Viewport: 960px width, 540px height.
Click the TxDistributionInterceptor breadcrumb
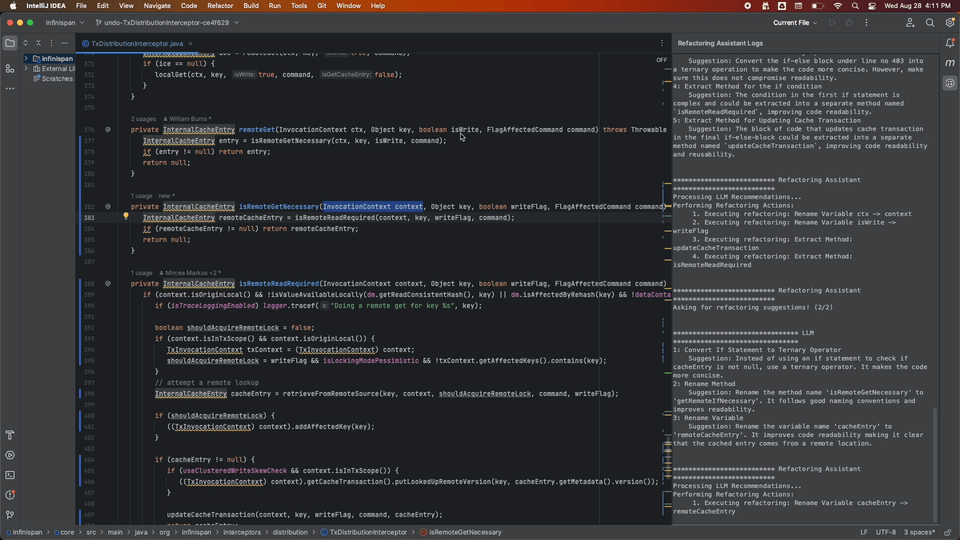[x=368, y=532]
